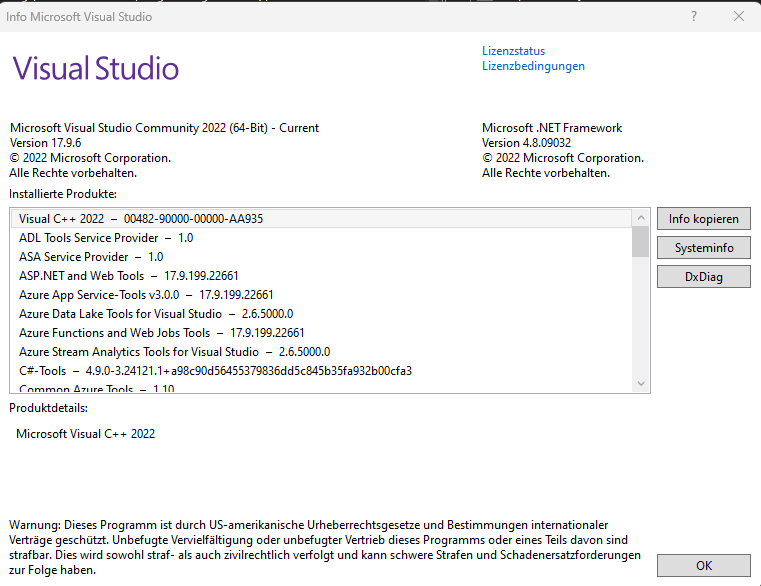Select Visual C++ 2022 product row
Screen dimensions: 761x586
(321, 219)
